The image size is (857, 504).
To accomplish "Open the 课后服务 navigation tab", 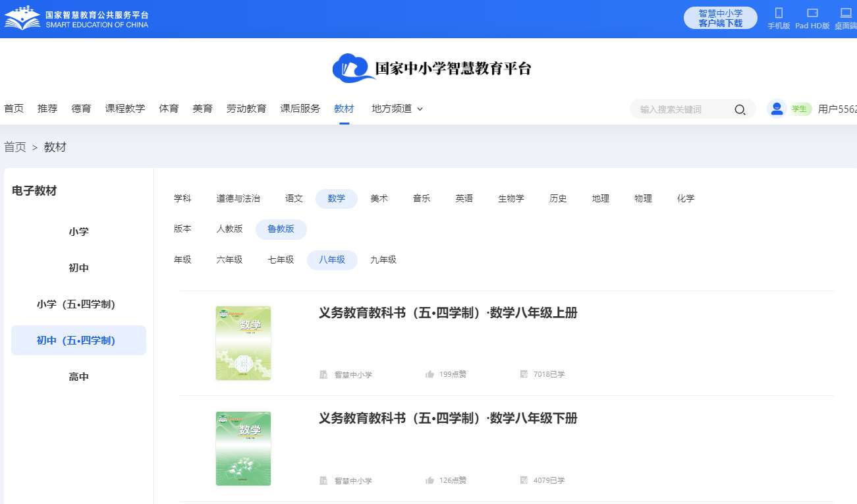I will [300, 109].
